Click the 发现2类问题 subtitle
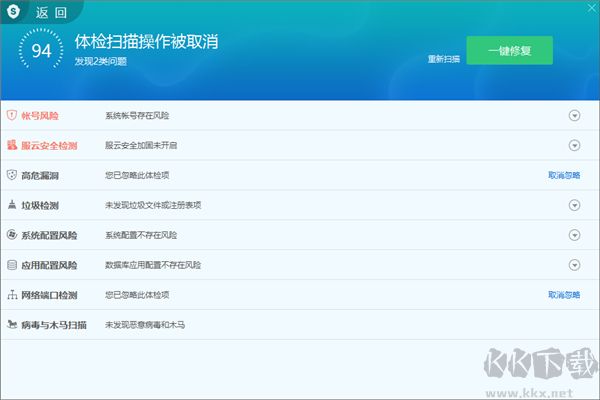600x400 pixels. (x=101, y=61)
